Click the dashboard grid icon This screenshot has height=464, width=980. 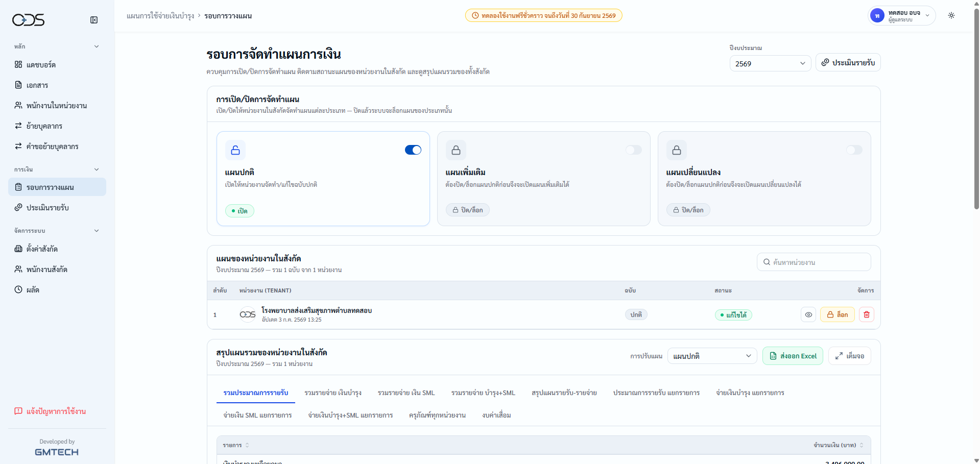[x=18, y=64]
